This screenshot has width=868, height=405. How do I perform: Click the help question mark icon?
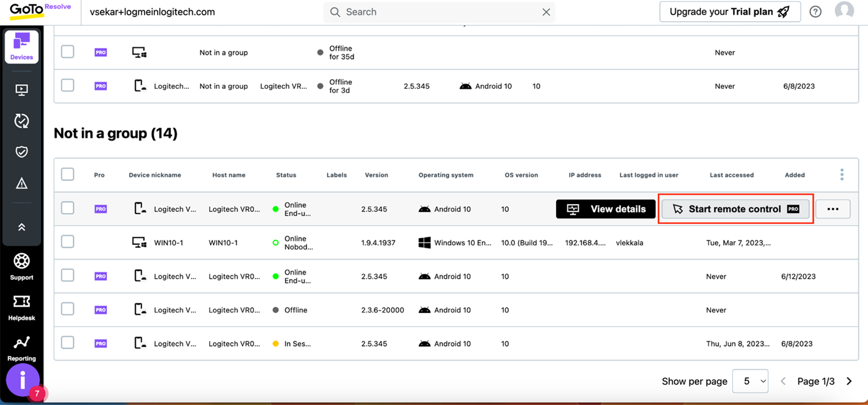coord(815,12)
